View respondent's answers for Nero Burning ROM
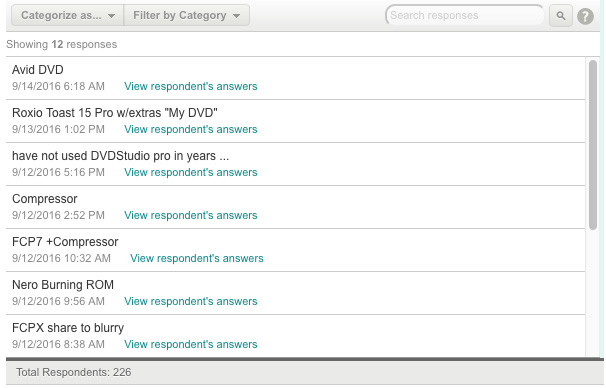The width and height of the screenshot is (606, 388). click(191, 301)
